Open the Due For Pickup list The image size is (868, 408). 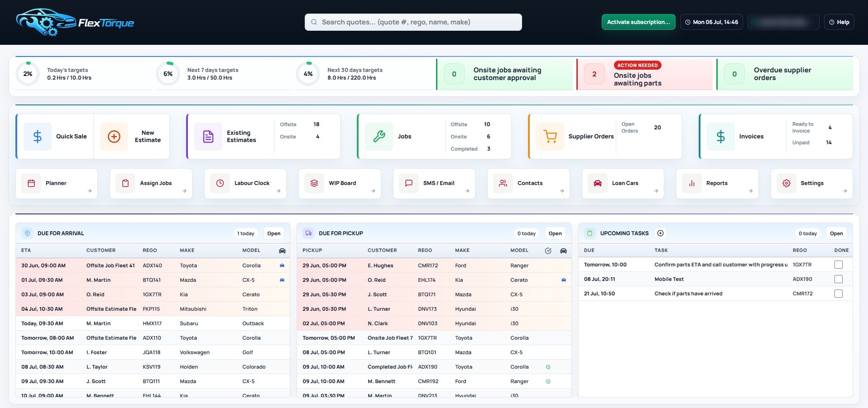point(555,233)
